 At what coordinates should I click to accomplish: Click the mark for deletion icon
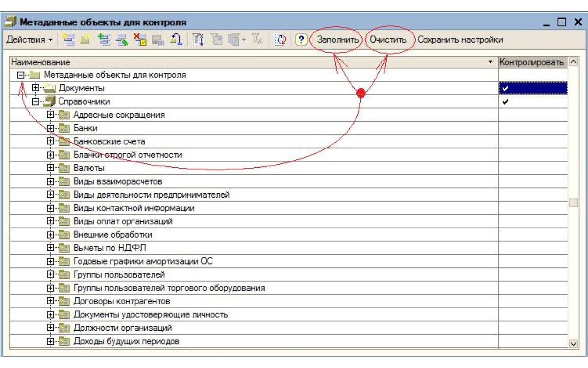[x=139, y=40]
